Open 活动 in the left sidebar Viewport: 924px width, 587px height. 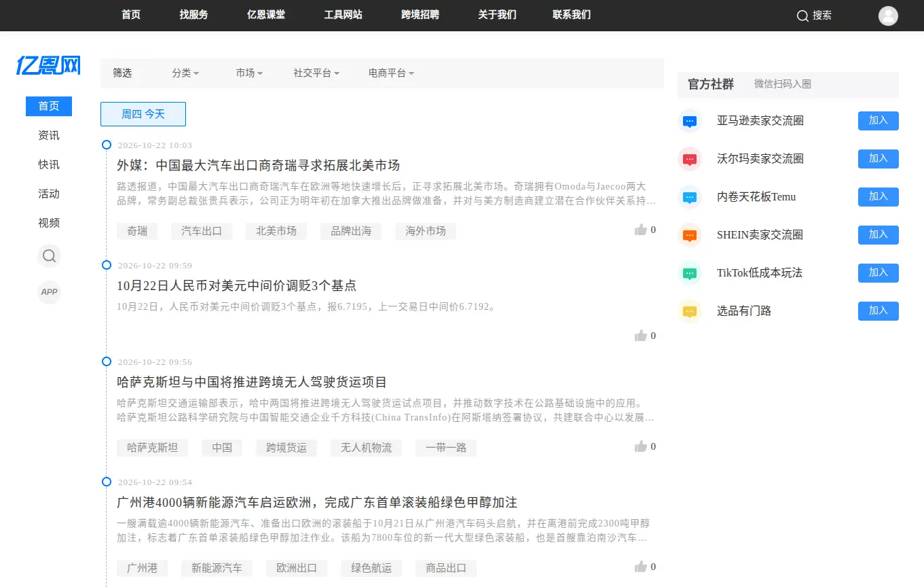(x=49, y=194)
